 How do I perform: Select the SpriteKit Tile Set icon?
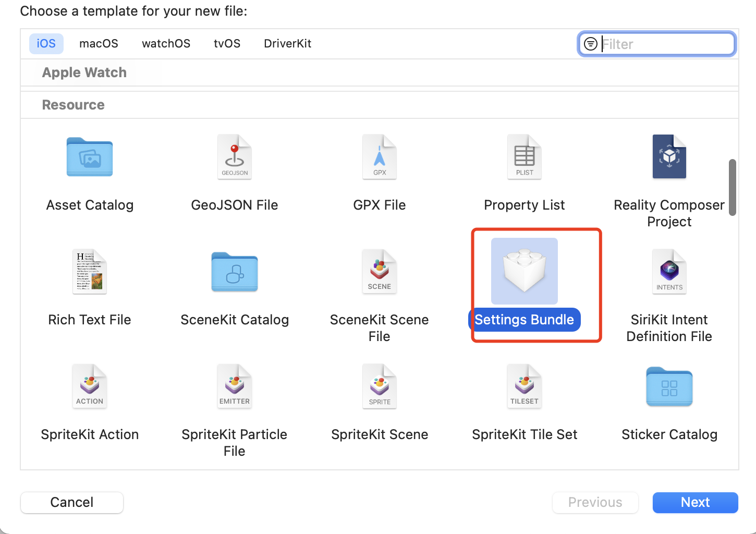pos(525,386)
